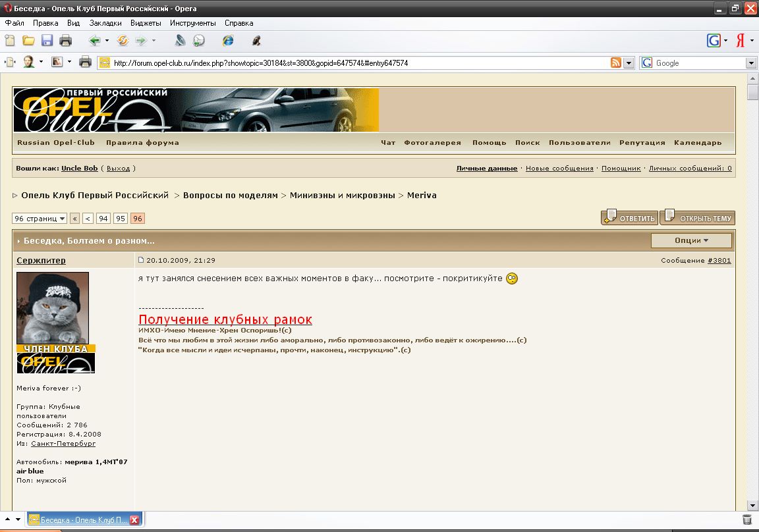Screen dimensions: 759x532
Task: Close the Беседка tab with the red X
Action: (134, 520)
